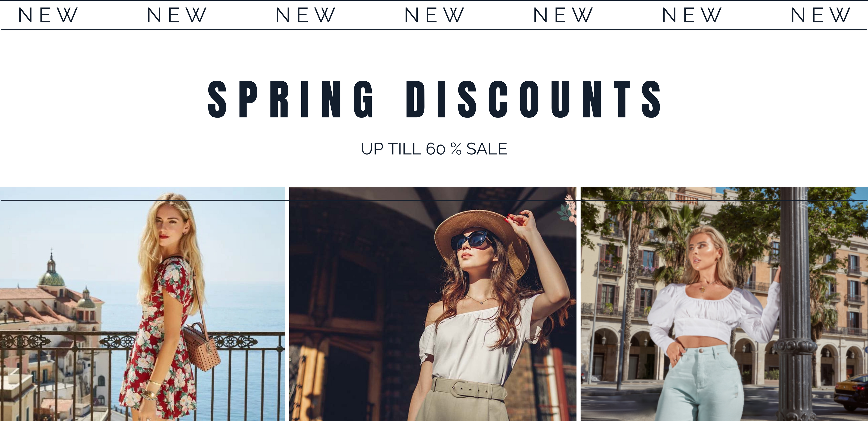Click the SPRING DISCOUNTS headline
The height and width of the screenshot is (434, 868).
coord(434,99)
